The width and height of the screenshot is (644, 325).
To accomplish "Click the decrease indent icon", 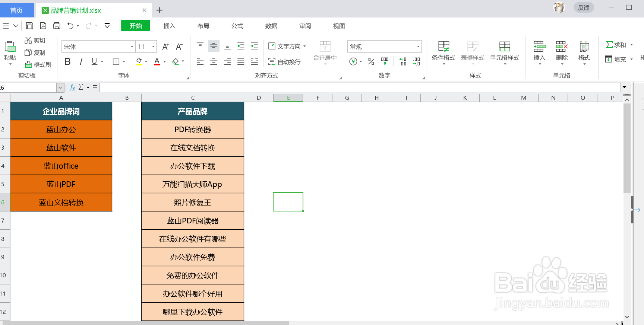I will pyautogui.click(x=241, y=46).
